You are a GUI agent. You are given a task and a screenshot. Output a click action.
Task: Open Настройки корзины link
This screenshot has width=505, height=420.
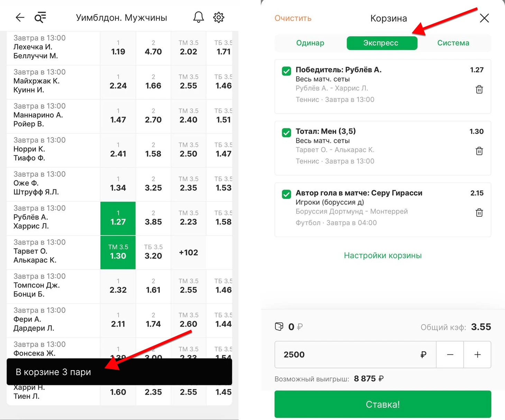pos(383,255)
